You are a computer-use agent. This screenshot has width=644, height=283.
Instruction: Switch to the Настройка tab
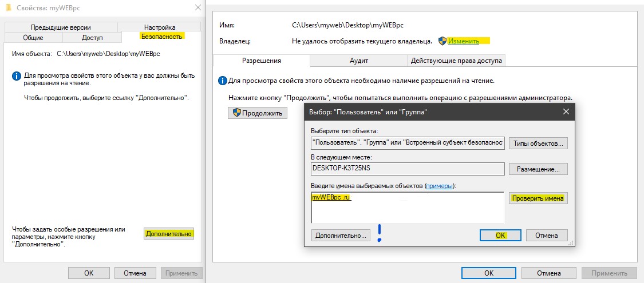[x=160, y=27]
